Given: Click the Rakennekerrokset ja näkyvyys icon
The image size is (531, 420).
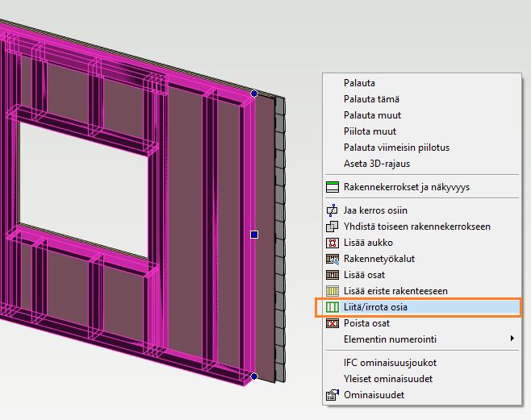Looking at the screenshot, I should [332, 187].
